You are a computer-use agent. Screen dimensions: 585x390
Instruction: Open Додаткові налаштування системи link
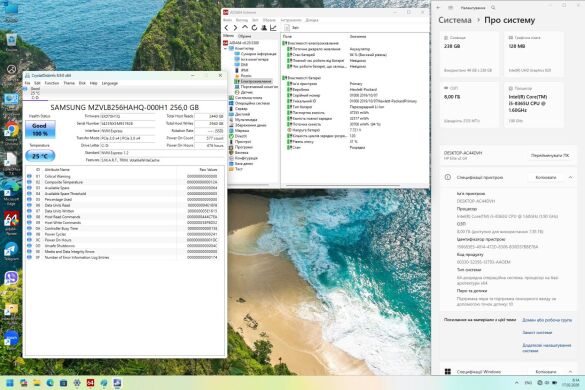[547, 348]
